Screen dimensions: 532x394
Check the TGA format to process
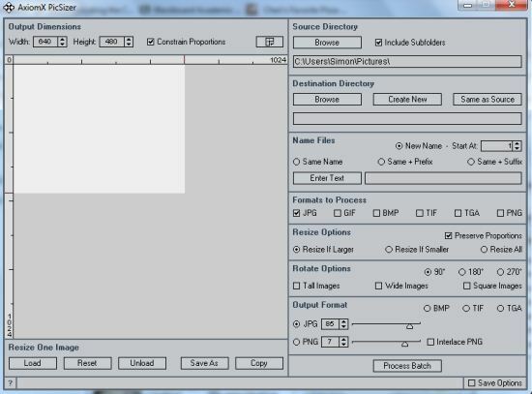tap(458, 213)
